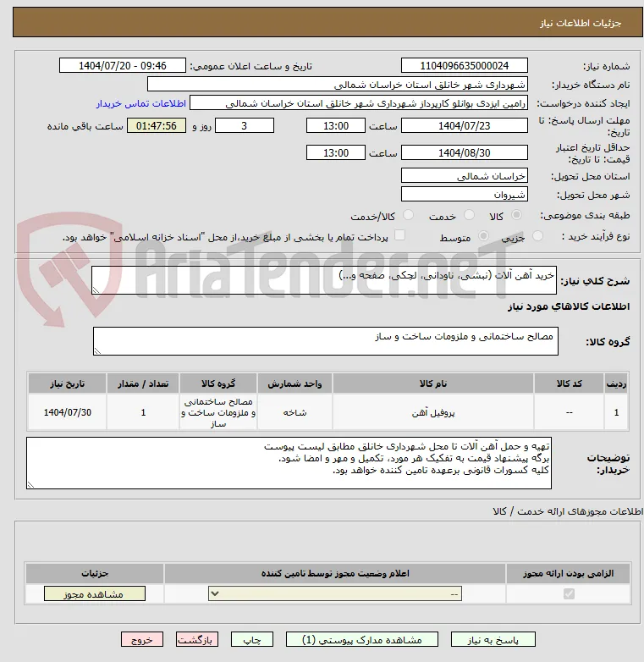644x662 pixels.
Task: Open اطلاعات تماس خریدار link
Action: point(141,103)
